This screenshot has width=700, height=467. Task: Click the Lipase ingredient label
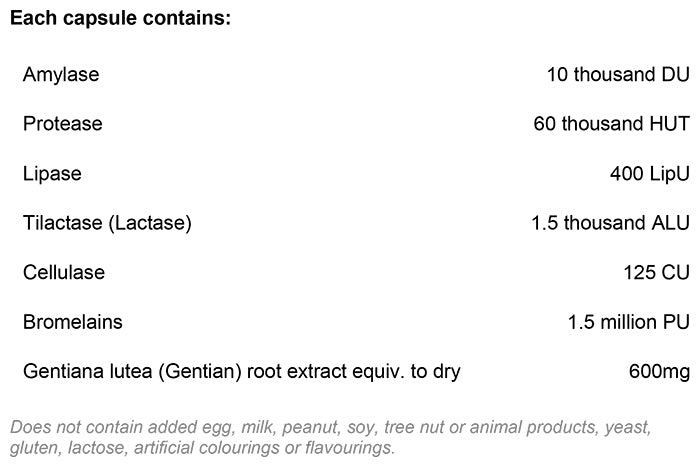(x=52, y=174)
